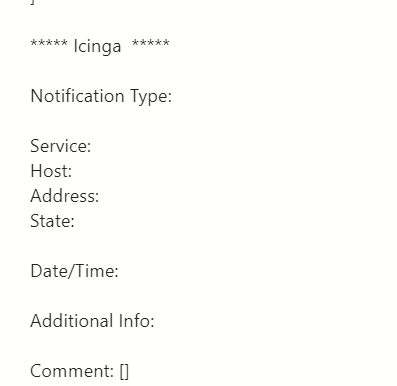Place cursor right after Host: colon
Viewport: 397px width, 386px height.
(x=73, y=172)
